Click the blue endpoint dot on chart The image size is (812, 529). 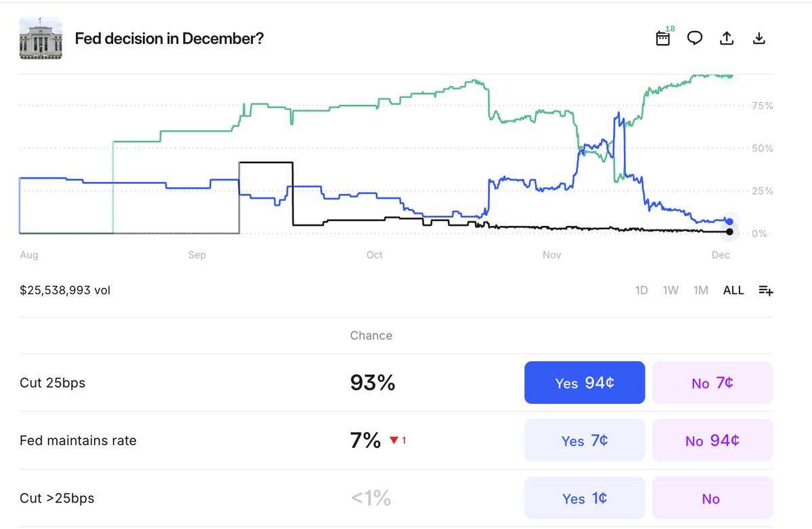coord(729,221)
